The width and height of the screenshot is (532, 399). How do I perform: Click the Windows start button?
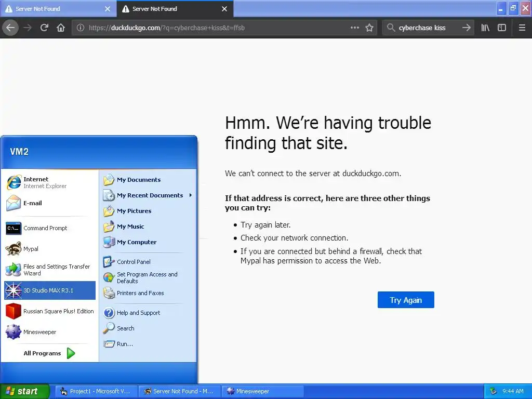coord(24,391)
